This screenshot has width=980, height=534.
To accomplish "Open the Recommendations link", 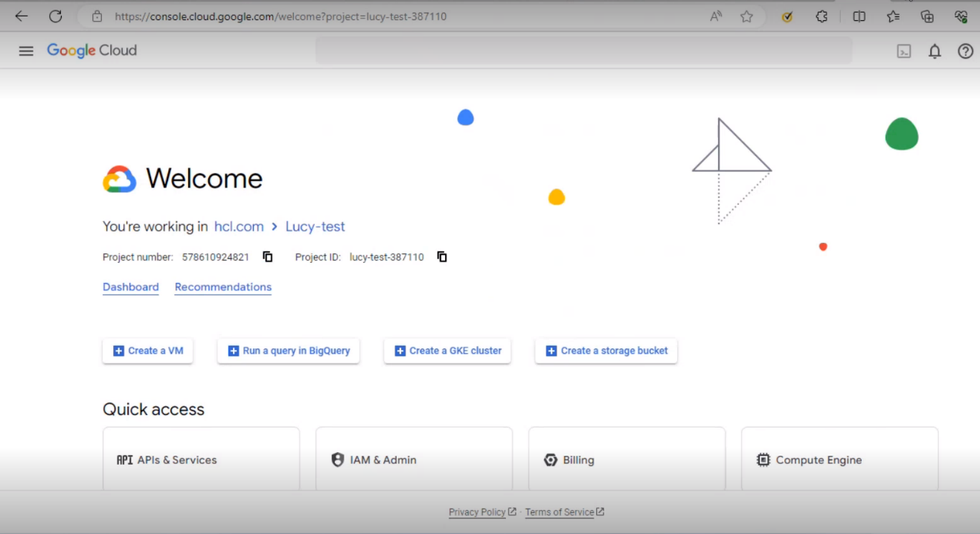I will tap(223, 287).
